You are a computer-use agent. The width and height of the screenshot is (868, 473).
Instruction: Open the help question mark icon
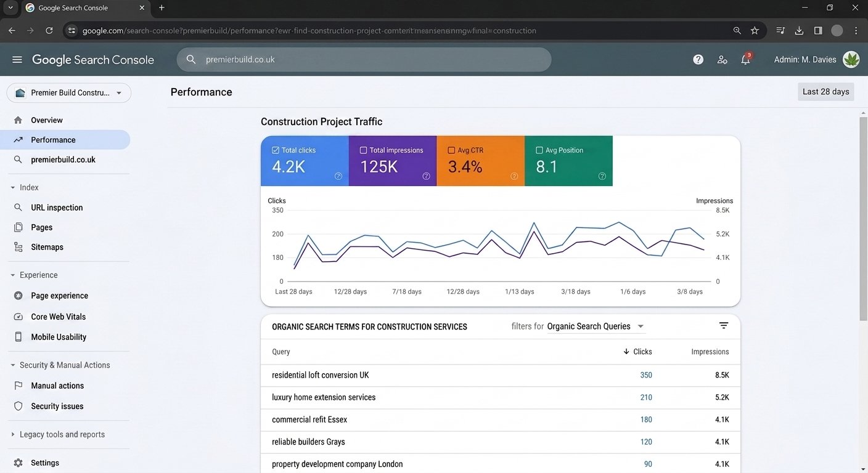[x=698, y=60]
